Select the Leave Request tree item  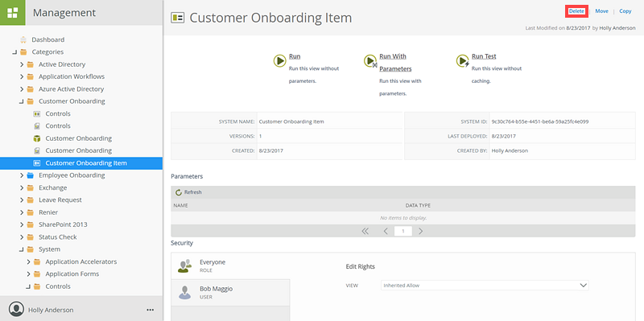(x=60, y=200)
